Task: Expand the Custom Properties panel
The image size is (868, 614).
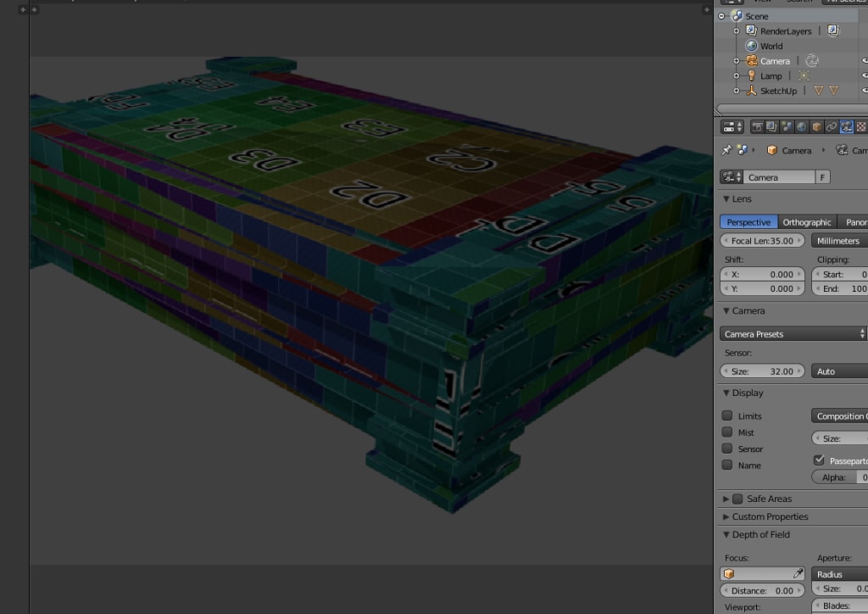Action: click(x=726, y=516)
